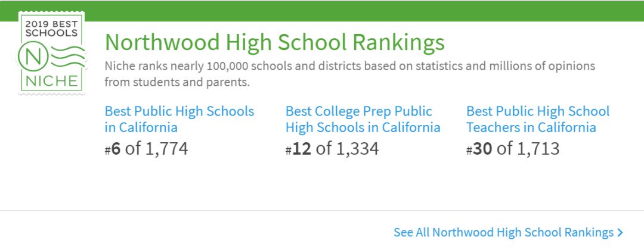
Task: Click the bold 12 rank number
Action: pos(302,149)
